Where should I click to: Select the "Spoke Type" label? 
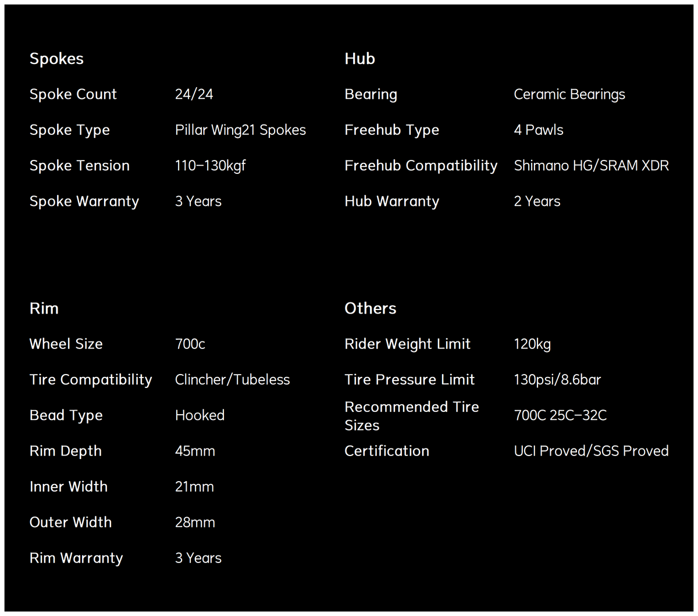pos(70,130)
